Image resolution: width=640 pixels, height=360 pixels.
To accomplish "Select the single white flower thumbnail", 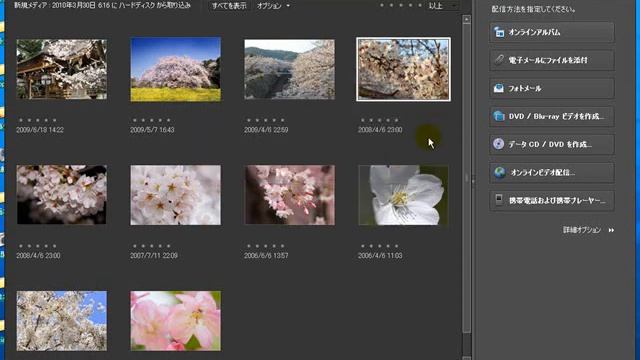I will click(x=403, y=195).
